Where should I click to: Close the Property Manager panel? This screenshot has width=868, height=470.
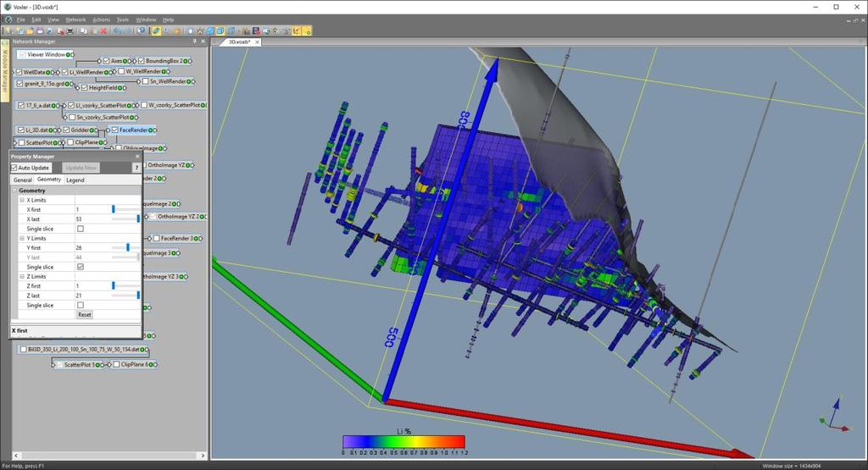click(x=137, y=157)
